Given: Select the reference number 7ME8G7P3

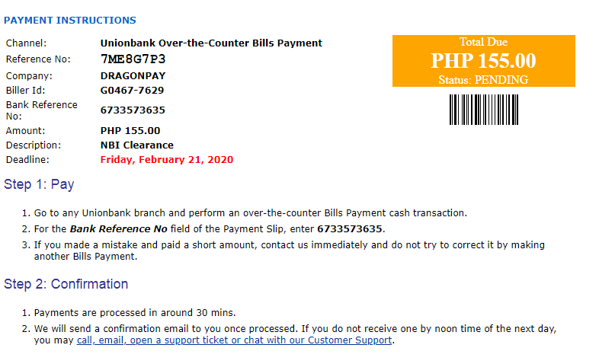Looking at the screenshot, I should point(133,59).
